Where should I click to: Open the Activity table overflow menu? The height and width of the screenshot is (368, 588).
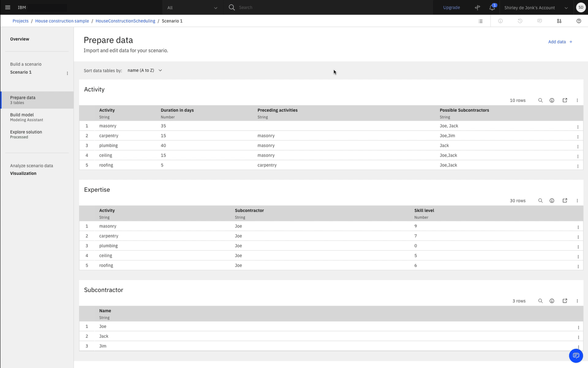577,100
